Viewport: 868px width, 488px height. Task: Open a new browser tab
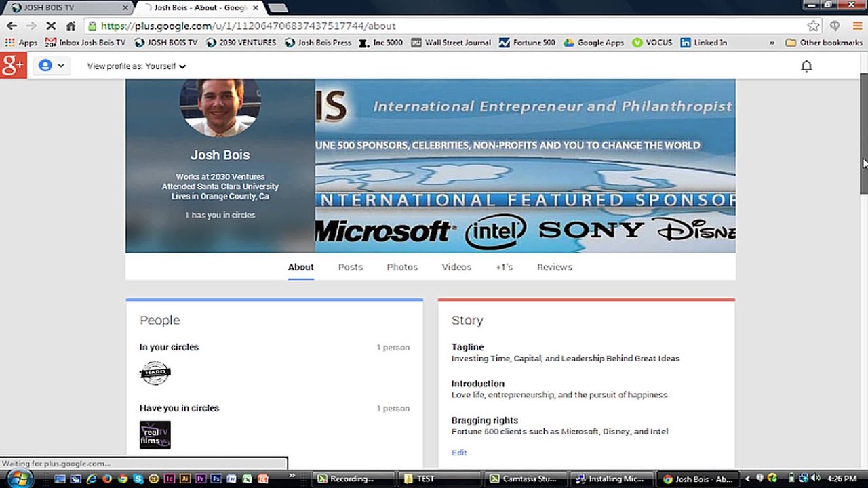click(x=278, y=7)
